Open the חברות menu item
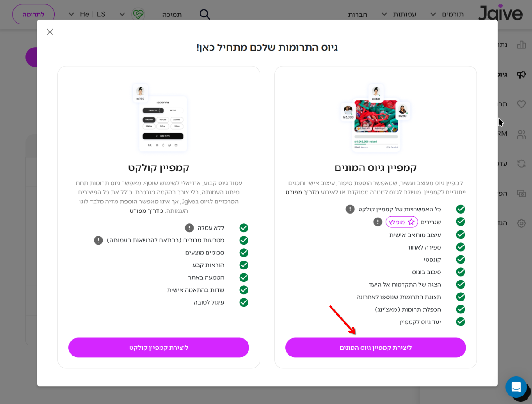 [x=358, y=15]
